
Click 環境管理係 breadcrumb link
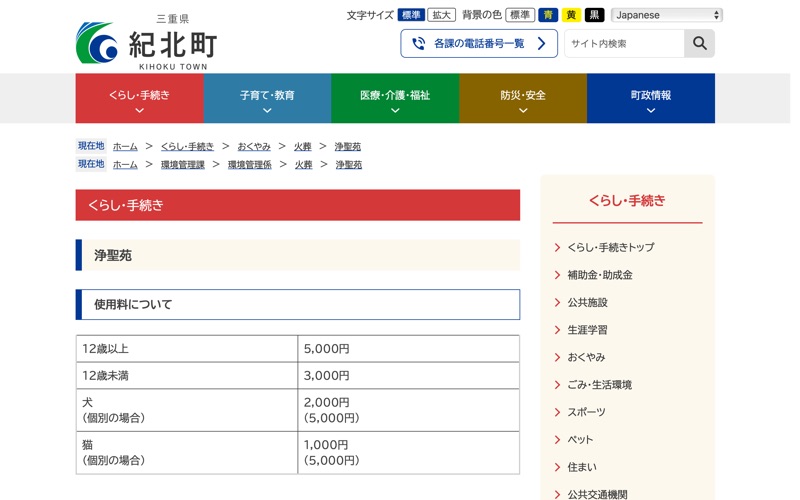[x=249, y=164]
